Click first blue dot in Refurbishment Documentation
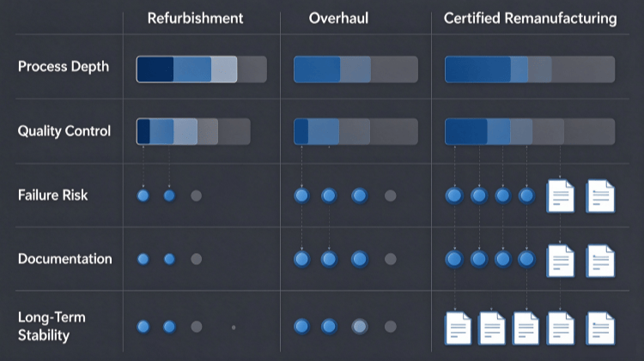The width and height of the screenshot is (644, 361). 143,259
